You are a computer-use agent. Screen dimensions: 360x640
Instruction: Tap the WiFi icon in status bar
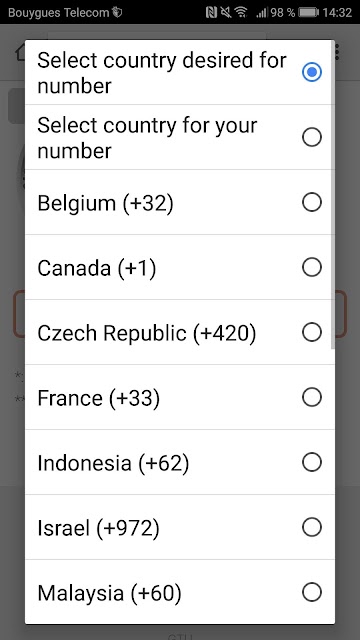(241, 12)
